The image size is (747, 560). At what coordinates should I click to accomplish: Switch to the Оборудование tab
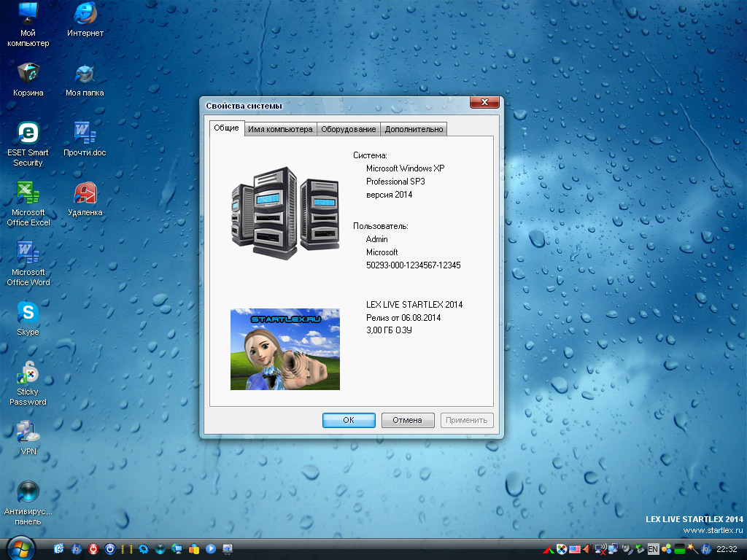click(x=348, y=129)
